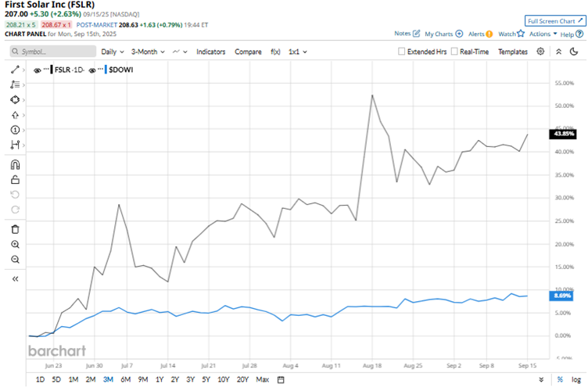Open the Actions dropdown
The height and width of the screenshot is (391, 588).
point(543,34)
